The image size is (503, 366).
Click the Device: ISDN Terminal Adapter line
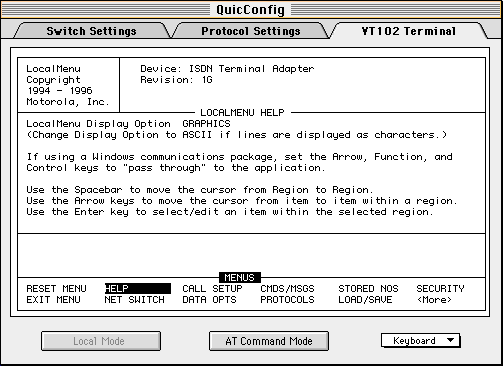click(227, 69)
